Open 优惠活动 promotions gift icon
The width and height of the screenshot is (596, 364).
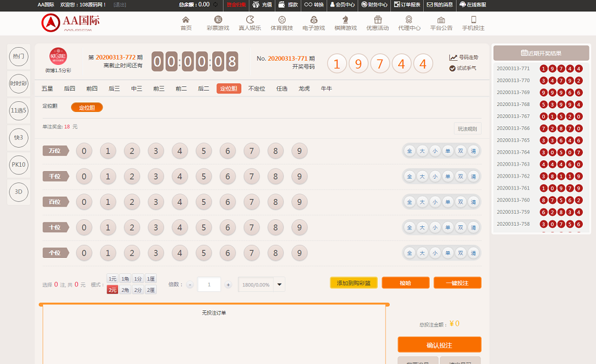[377, 23]
